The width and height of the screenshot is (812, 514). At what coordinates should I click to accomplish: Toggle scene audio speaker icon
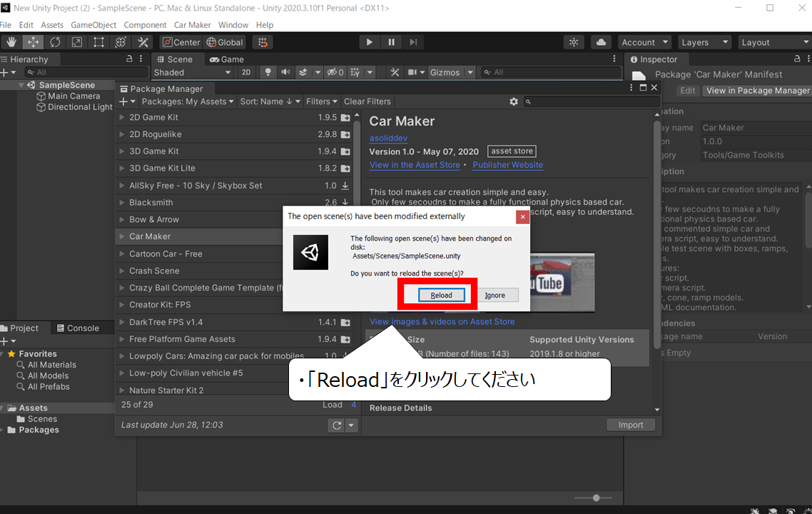pos(285,72)
